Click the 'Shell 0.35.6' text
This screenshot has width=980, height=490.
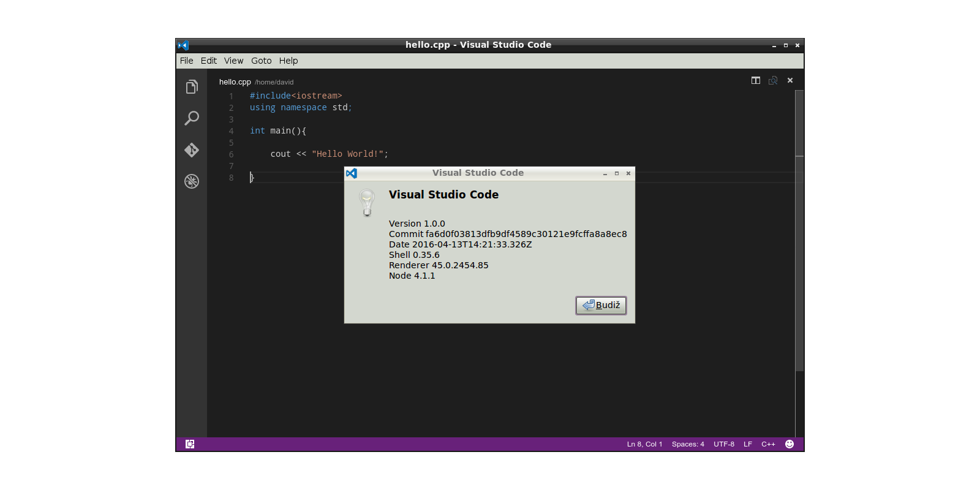click(414, 255)
